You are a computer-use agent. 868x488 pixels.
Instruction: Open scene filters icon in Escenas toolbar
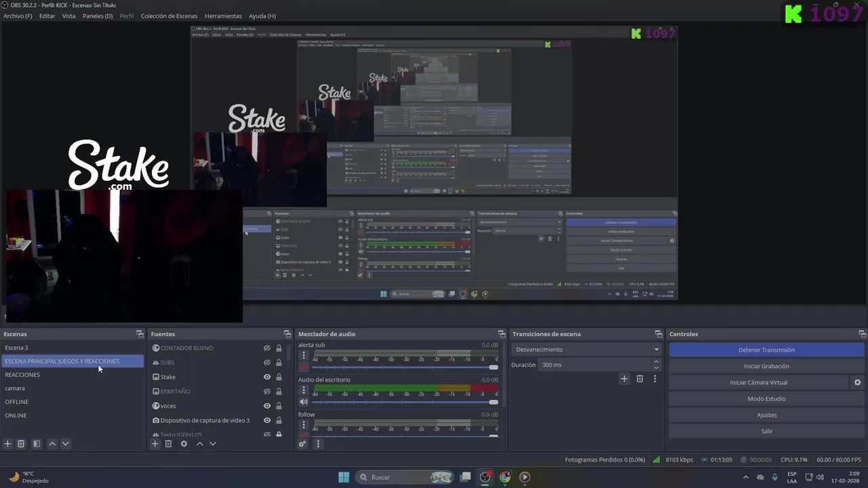[x=37, y=444]
